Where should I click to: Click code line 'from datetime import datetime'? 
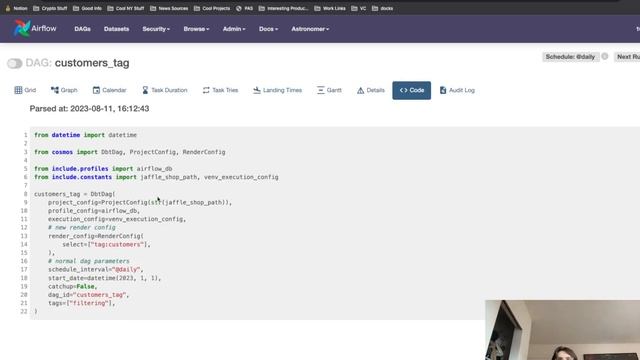[85, 135]
